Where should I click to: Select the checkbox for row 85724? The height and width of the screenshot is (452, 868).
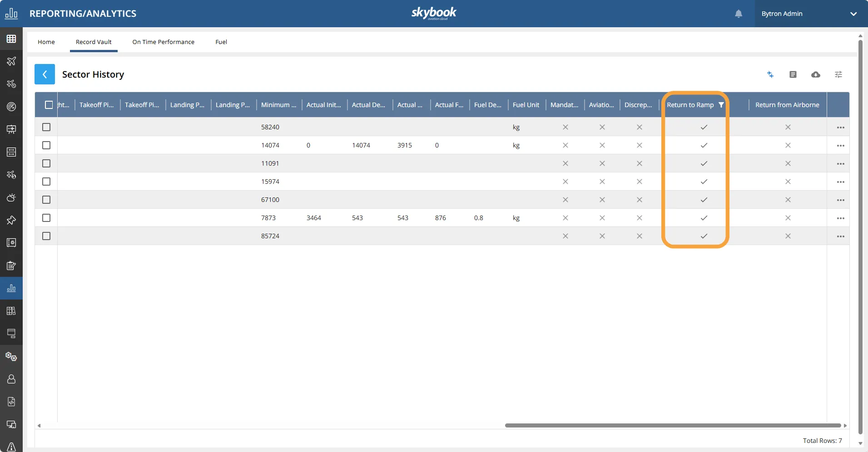(46, 236)
